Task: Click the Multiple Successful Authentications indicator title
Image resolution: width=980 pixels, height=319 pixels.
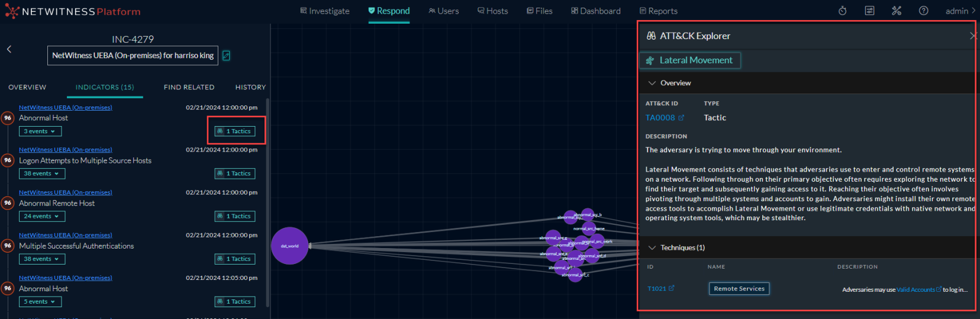Action: point(76,246)
